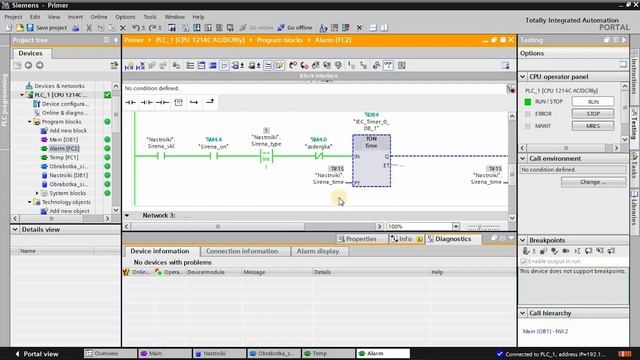Click the Main (OB1) - NW 2 link
The image size is (640, 360).
[545, 331]
